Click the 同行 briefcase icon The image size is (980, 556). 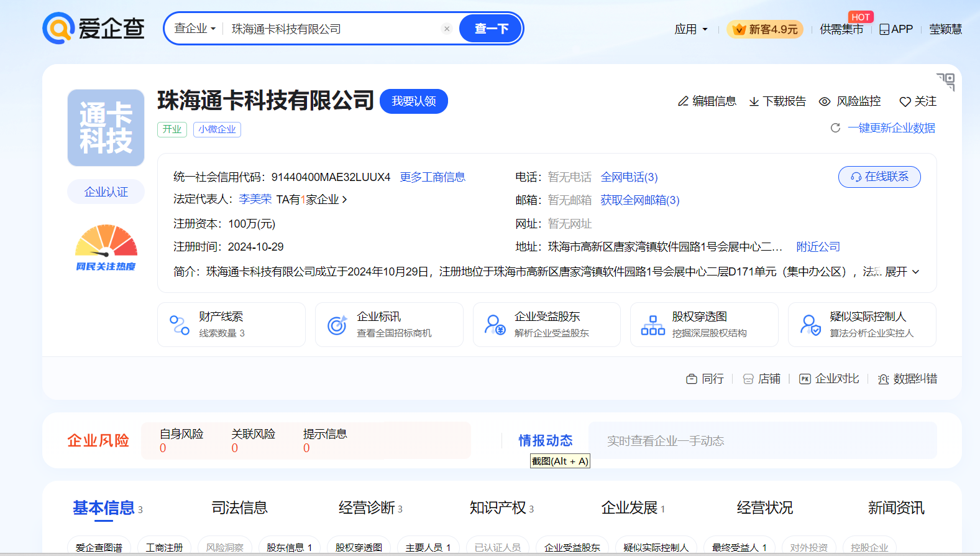point(692,379)
